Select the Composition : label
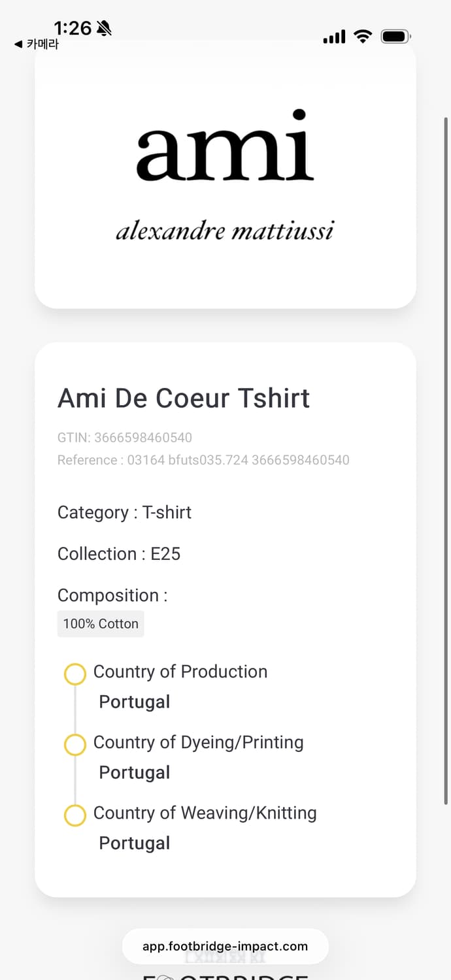The width and height of the screenshot is (451, 980). 112,596
